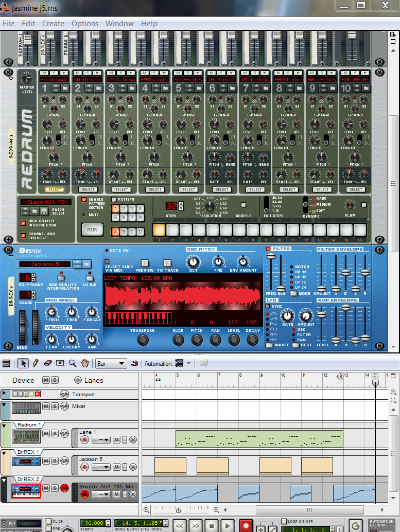The width and height of the screenshot is (400, 532).
Task: Collapse the Mixer track
Action: tap(4, 404)
